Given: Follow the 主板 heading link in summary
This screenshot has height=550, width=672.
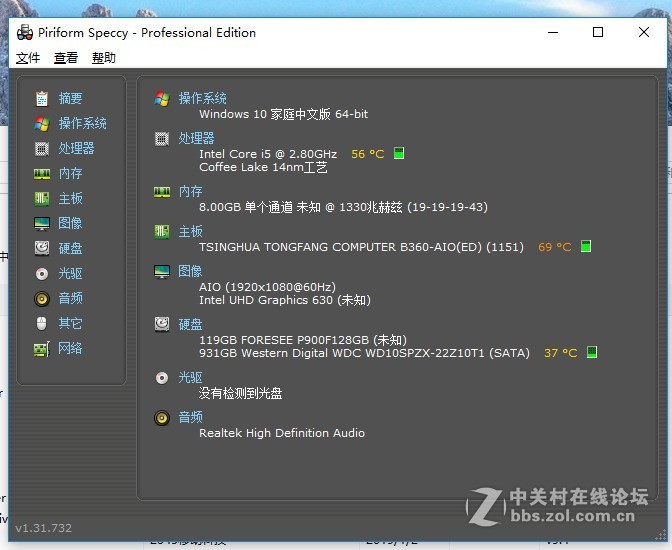Looking at the screenshot, I should click(x=190, y=231).
